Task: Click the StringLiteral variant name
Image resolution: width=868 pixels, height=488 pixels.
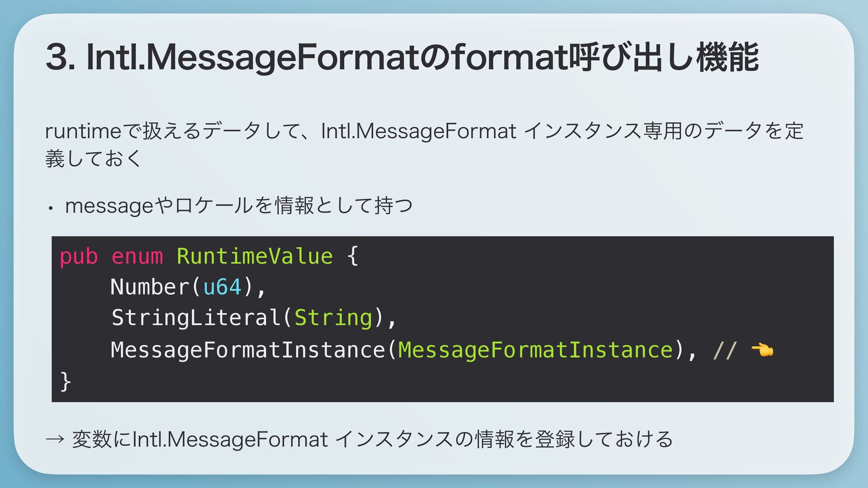Action: 197,317
